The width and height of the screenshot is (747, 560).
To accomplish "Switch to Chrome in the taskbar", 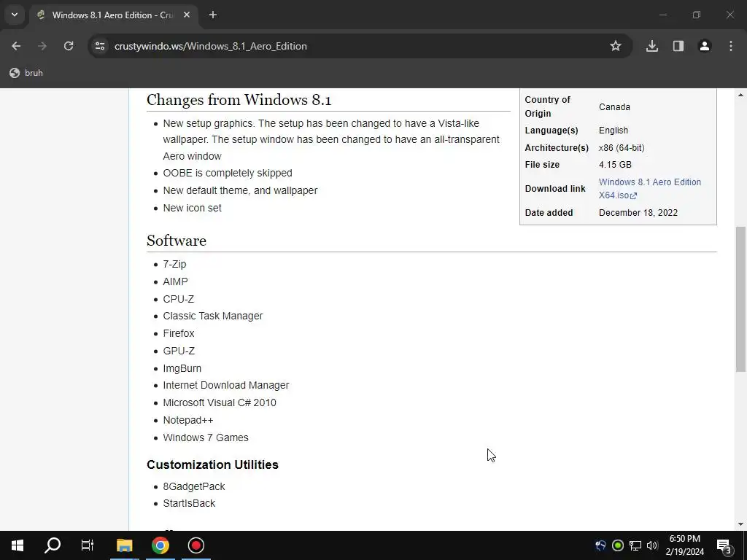I will (160, 545).
